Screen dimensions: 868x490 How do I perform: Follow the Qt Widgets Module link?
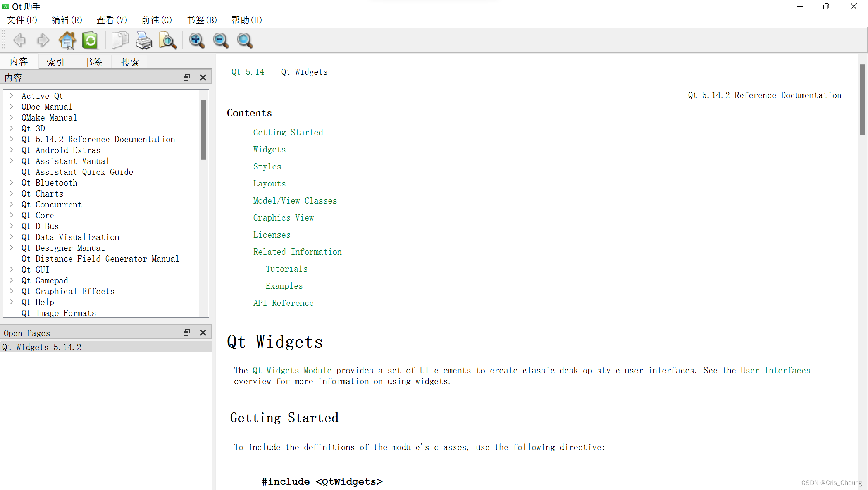pyautogui.click(x=292, y=371)
